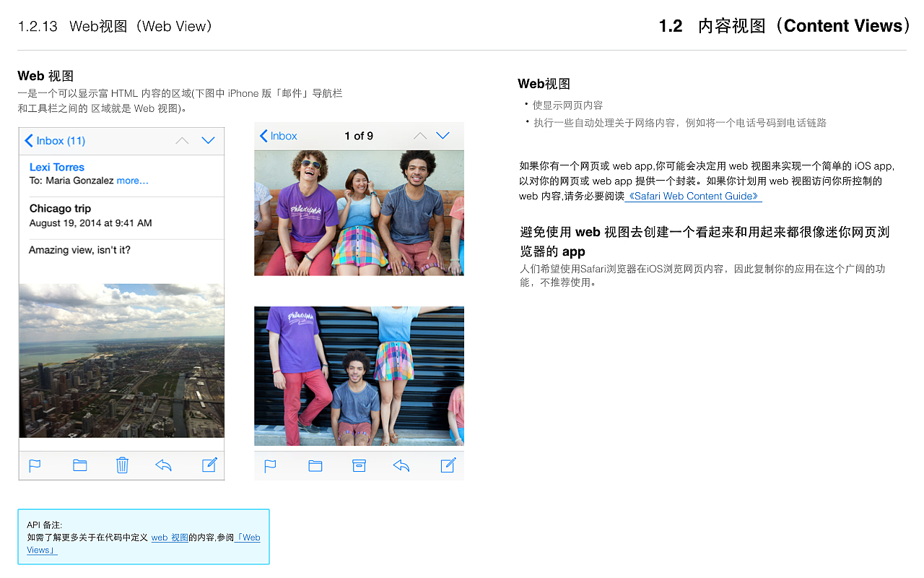The image size is (924, 578).
Task: Open the move-to-folder icon in the left toolbar
Action: [79, 465]
